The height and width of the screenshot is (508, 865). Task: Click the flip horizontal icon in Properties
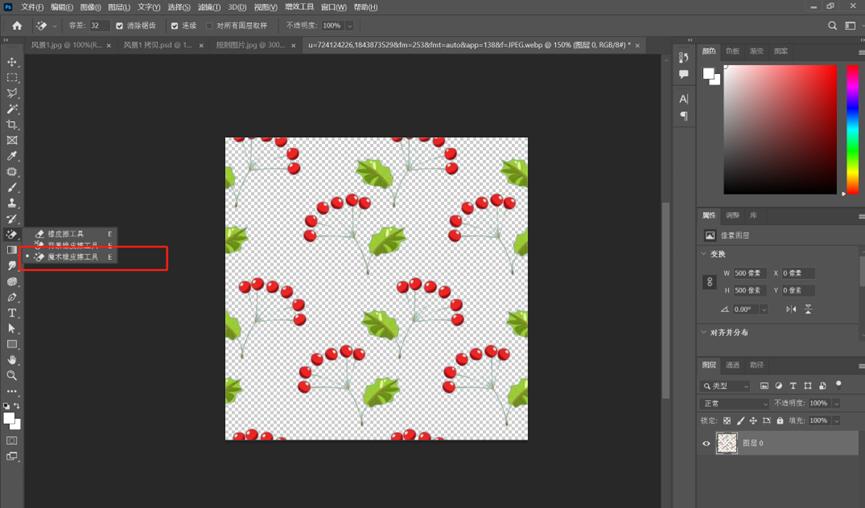pos(791,309)
